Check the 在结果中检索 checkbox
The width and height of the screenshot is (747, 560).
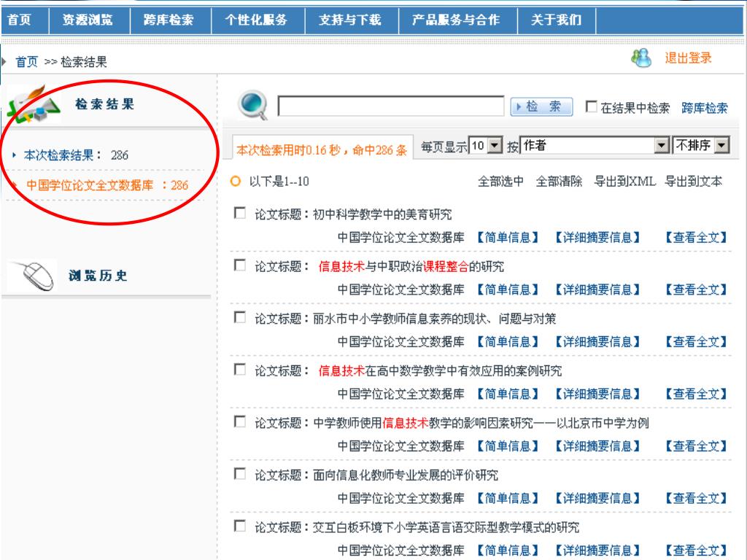click(x=591, y=106)
